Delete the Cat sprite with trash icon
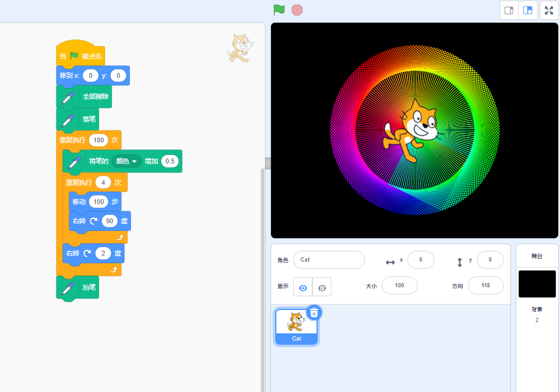Screen dimensions: 560x392 click(x=314, y=313)
